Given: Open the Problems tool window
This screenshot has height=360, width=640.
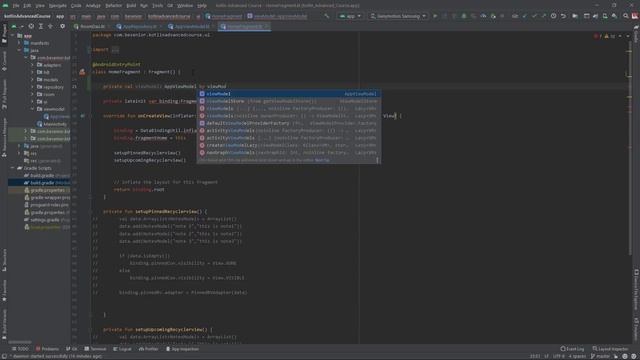Looking at the screenshot, I should [47, 349].
